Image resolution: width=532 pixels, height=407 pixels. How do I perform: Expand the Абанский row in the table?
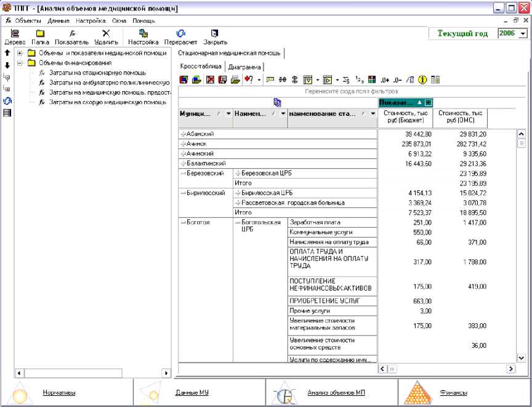tap(182, 134)
